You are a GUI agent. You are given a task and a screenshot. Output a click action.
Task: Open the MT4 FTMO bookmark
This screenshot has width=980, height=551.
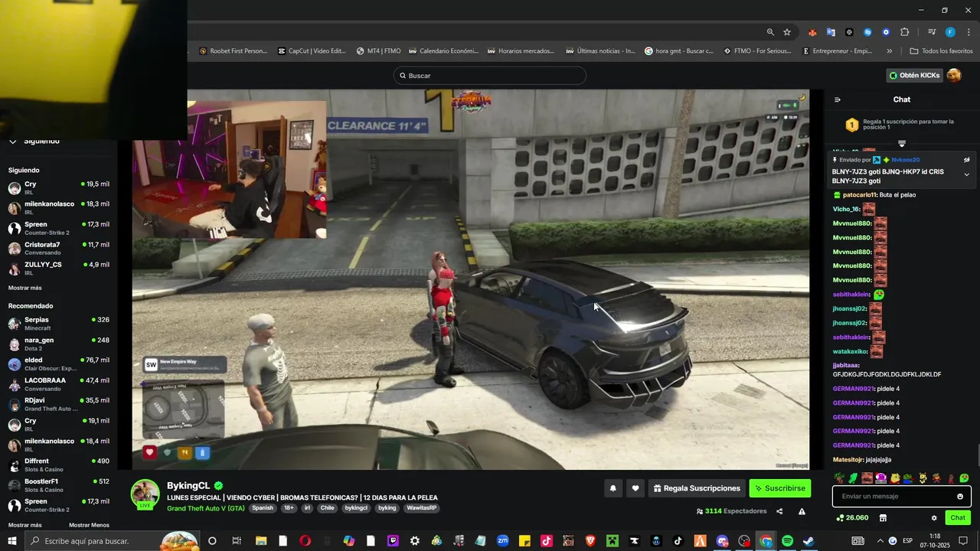378,51
